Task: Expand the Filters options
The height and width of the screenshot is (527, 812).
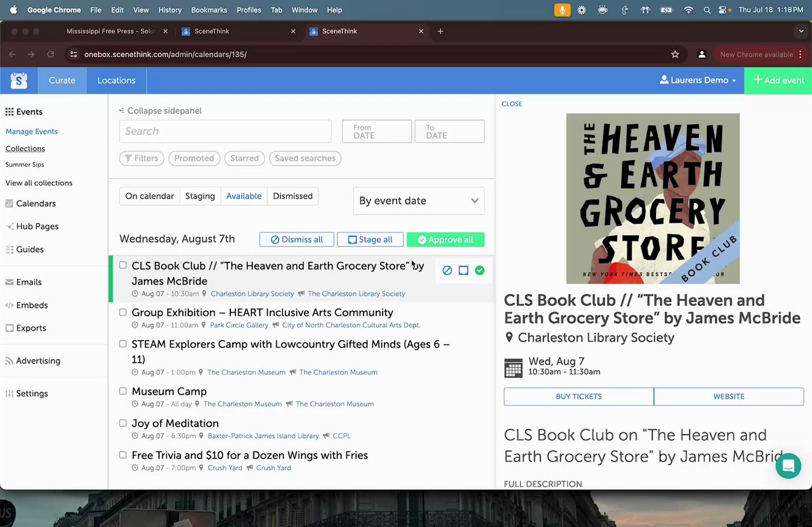Action: pyautogui.click(x=141, y=159)
